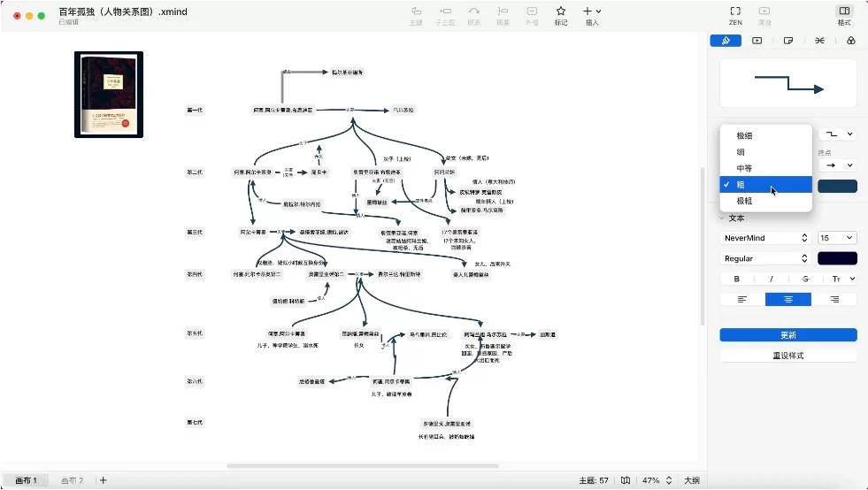
Task: Click the 更新 (Update) button
Action: tap(787, 335)
